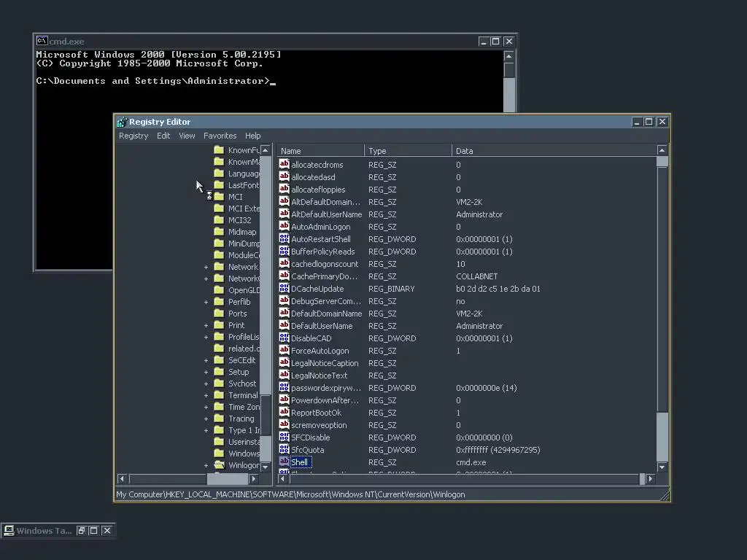Select the Ports key in tree
The height and width of the screenshot is (560, 747).
pos(237,314)
